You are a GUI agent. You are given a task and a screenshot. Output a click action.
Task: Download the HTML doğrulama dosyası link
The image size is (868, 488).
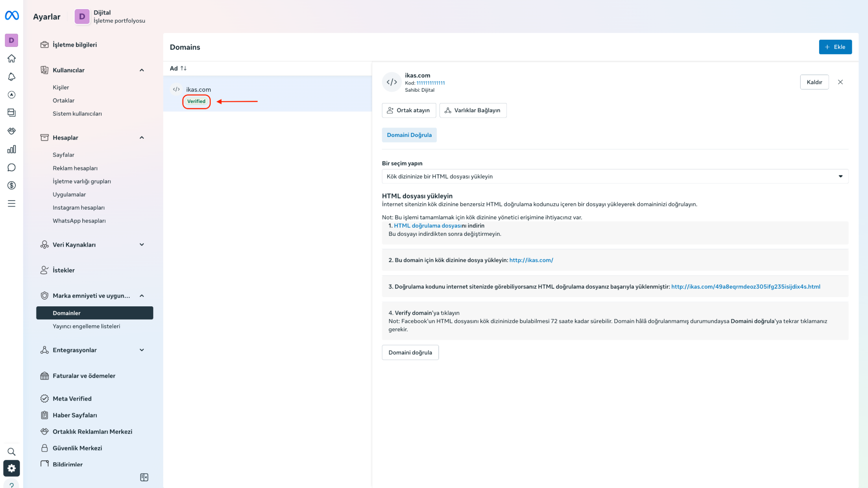click(x=427, y=225)
